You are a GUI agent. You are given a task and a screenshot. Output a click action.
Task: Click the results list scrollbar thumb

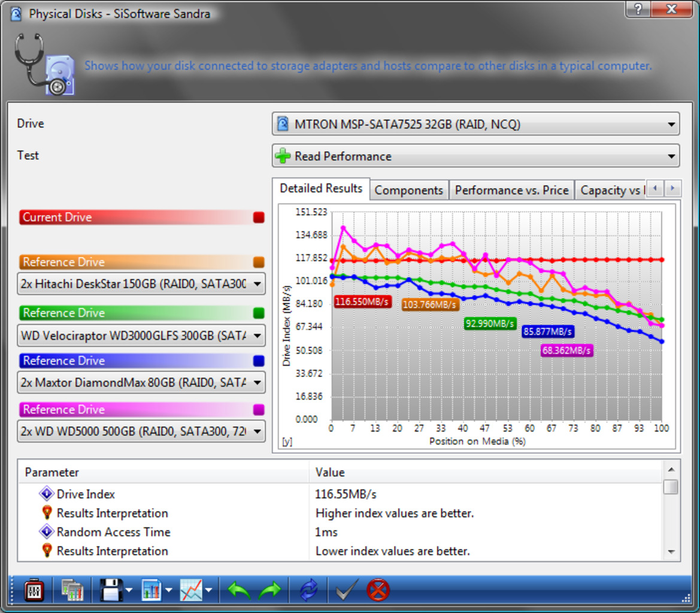pyautogui.click(x=671, y=487)
